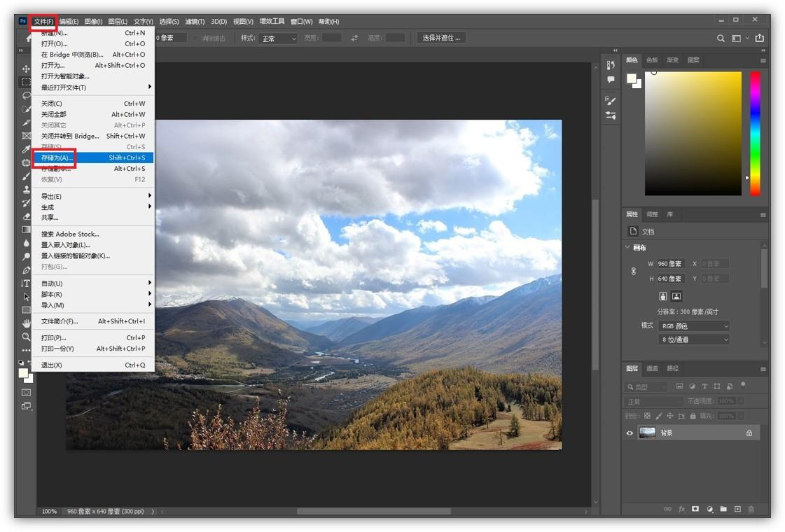This screenshot has width=785, height=532.
Task: Collapse the 画布 section chevron
Action: click(x=627, y=248)
